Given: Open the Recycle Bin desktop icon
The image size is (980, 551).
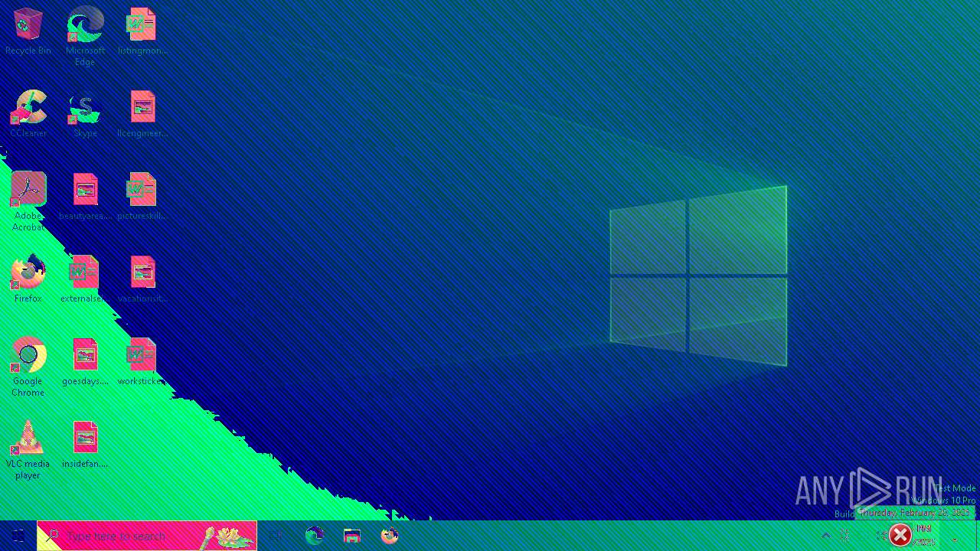Looking at the screenshot, I should pos(28,31).
